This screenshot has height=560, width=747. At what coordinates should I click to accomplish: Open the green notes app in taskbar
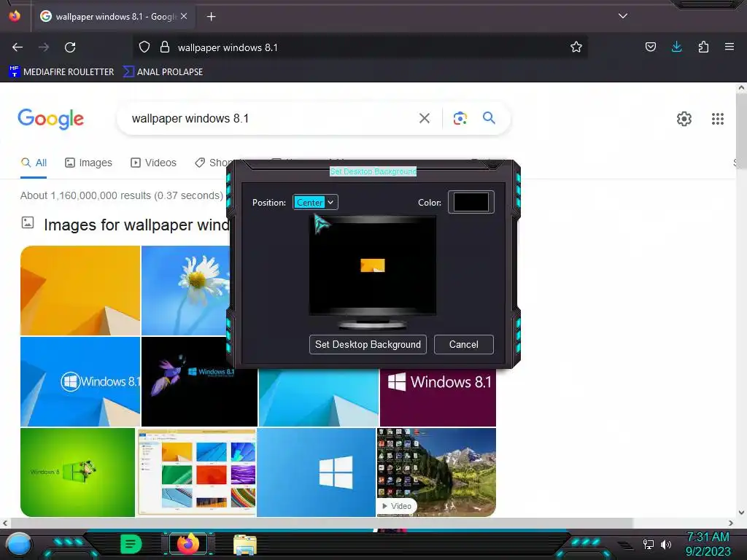(x=131, y=544)
